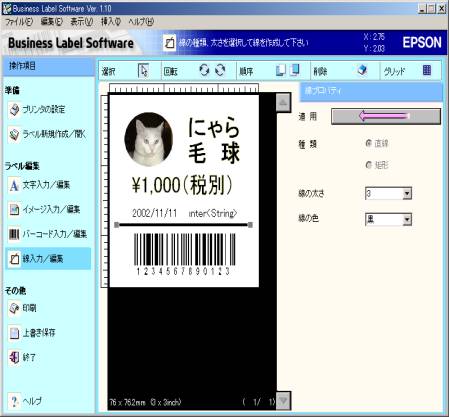449x417 pixels.
Task: Click rotate counterclockwise icon
Action: click(204, 70)
